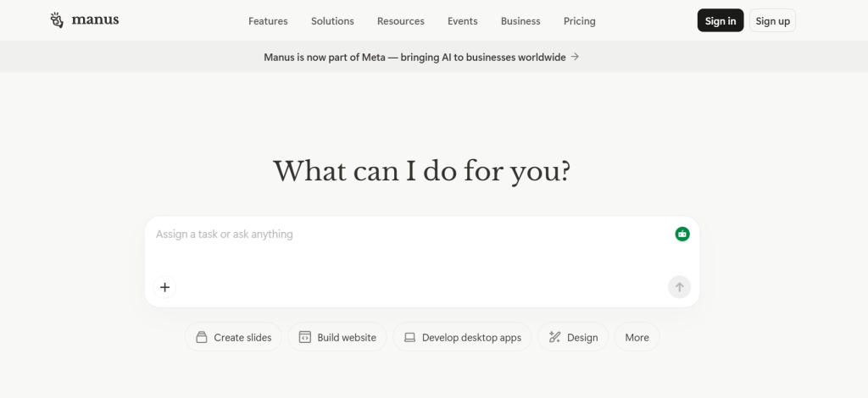Click the arrow on the Meta announcement
868x398 pixels.
click(575, 57)
